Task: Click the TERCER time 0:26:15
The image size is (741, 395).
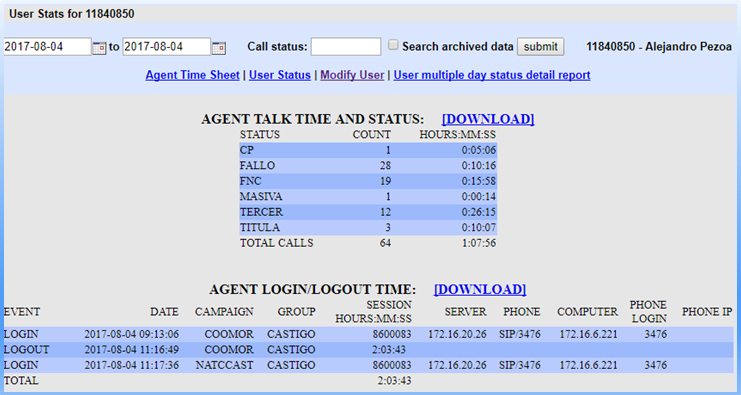Action: tap(479, 212)
